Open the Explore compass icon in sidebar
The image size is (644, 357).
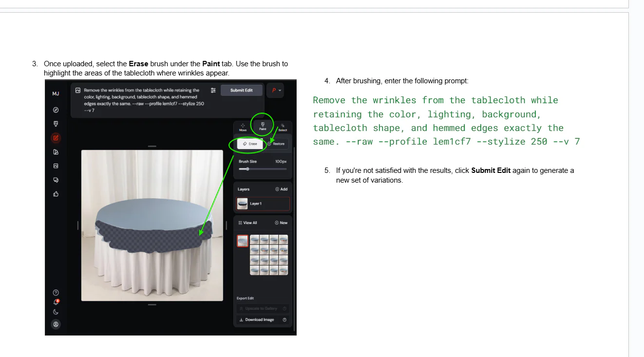click(x=56, y=110)
